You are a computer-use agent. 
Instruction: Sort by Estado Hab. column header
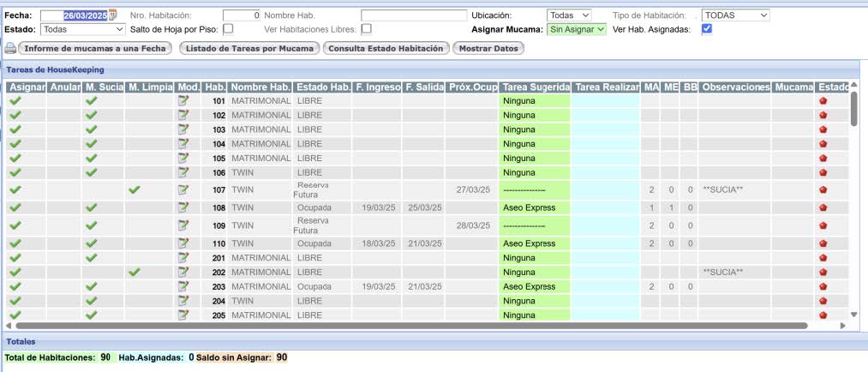click(x=322, y=87)
